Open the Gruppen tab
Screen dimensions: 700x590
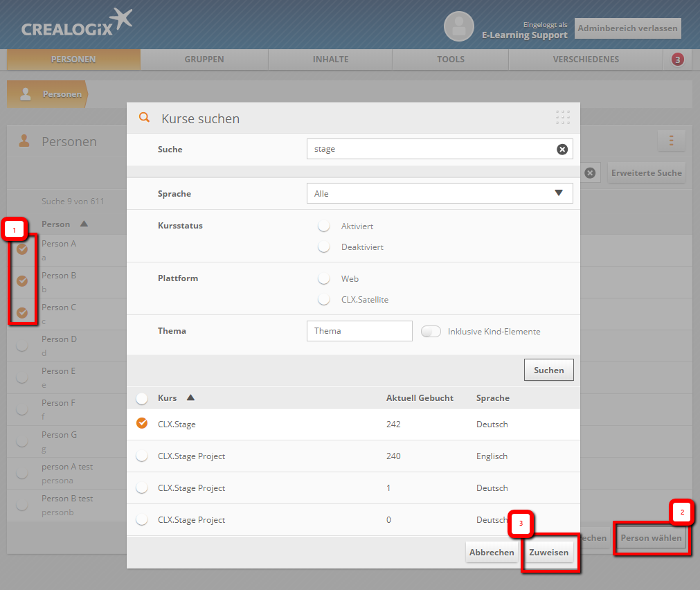[204, 60]
